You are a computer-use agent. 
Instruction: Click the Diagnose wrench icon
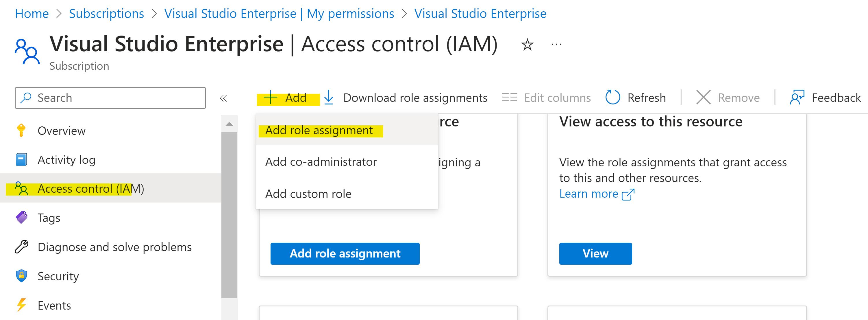point(22,247)
